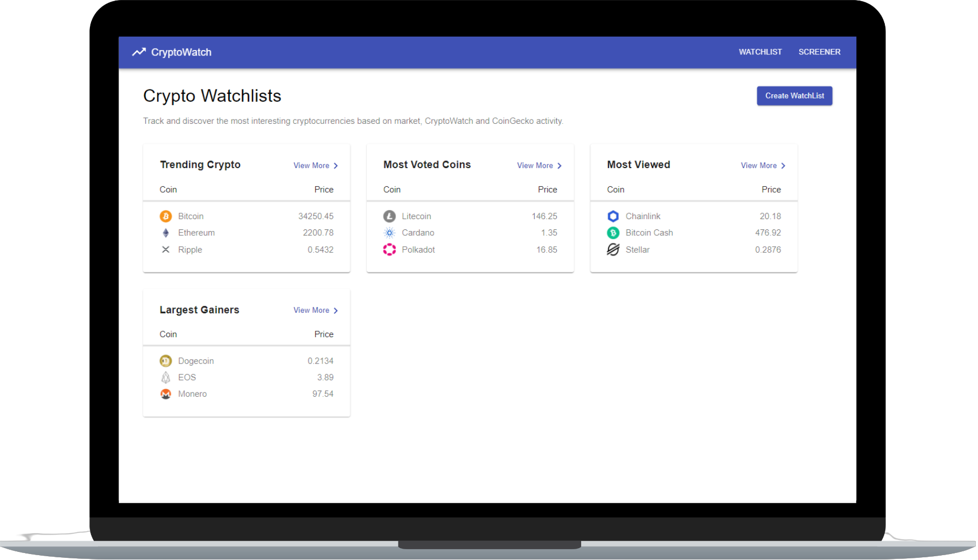
Task: Select the Chainlink row name
Action: pyautogui.click(x=644, y=216)
